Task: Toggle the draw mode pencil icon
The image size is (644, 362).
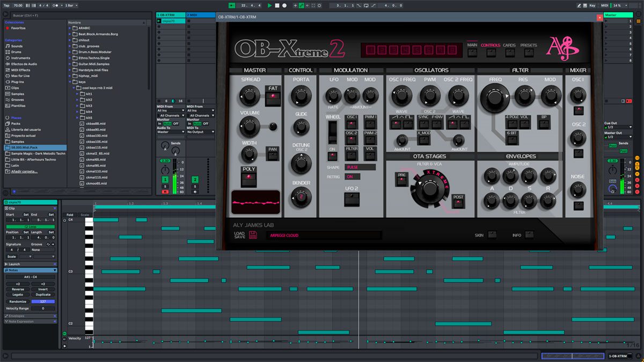Action: pyautogui.click(x=580, y=5)
